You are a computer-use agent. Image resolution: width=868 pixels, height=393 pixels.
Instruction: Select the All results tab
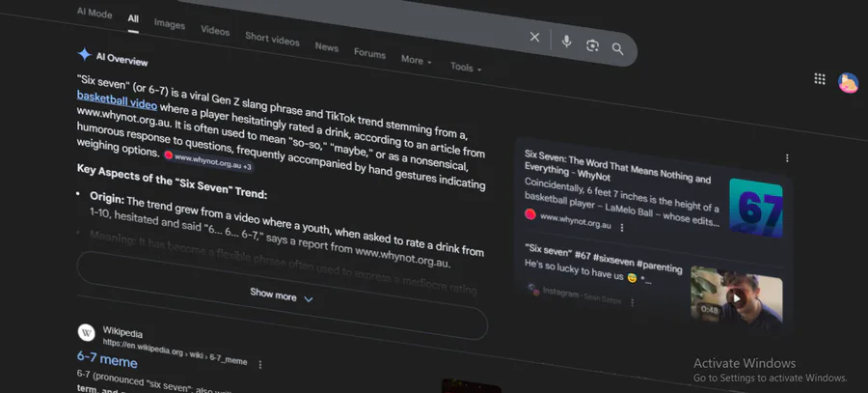133,19
